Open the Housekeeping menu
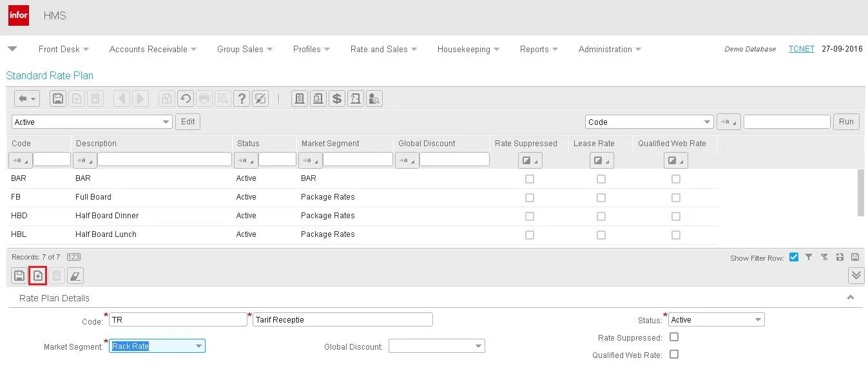The width and height of the screenshot is (868, 378). 468,49
